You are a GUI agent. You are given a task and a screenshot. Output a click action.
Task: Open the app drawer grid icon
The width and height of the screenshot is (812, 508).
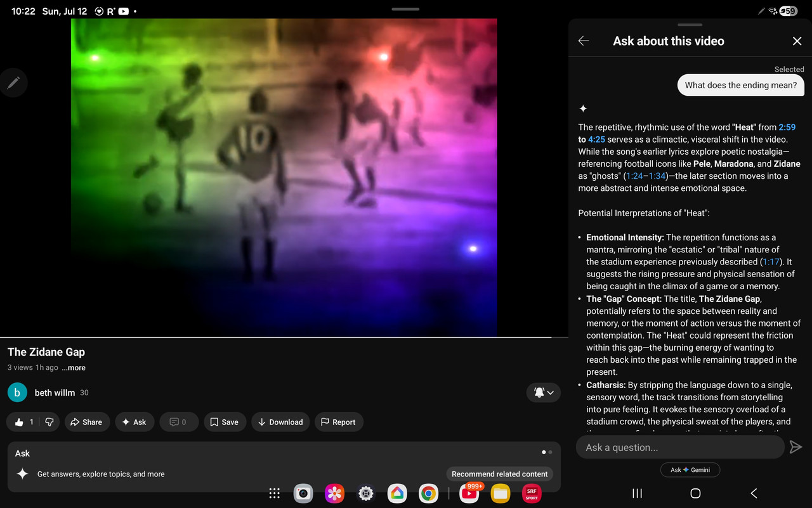pyautogui.click(x=275, y=493)
